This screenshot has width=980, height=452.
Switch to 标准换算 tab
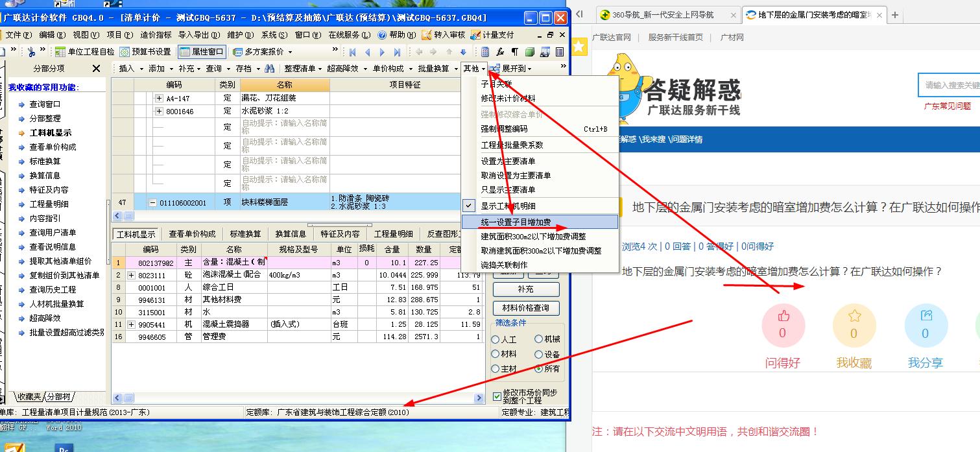(x=245, y=234)
